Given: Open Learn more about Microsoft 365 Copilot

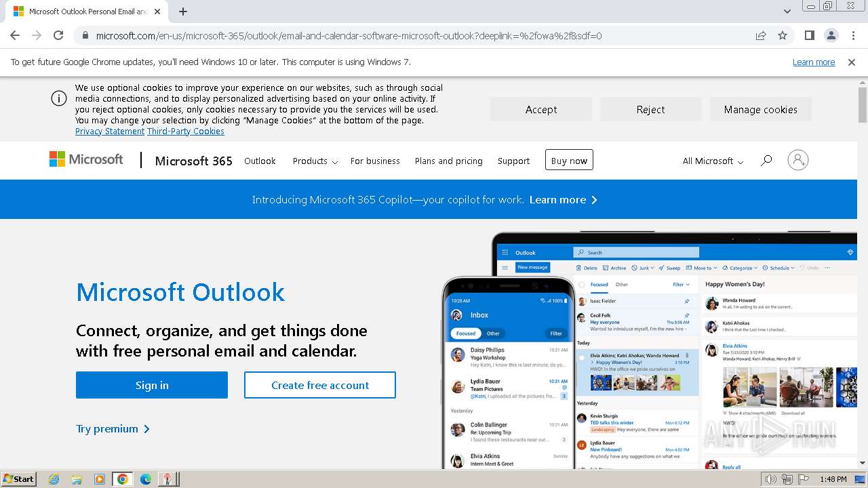Looking at the screenshot, I should (563, 199).
